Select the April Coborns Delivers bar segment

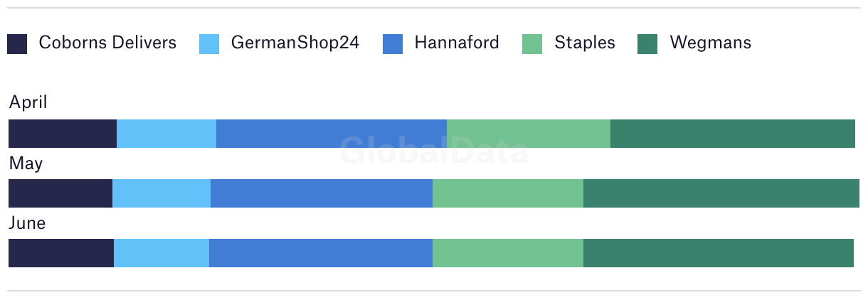(x=63, y=134)
